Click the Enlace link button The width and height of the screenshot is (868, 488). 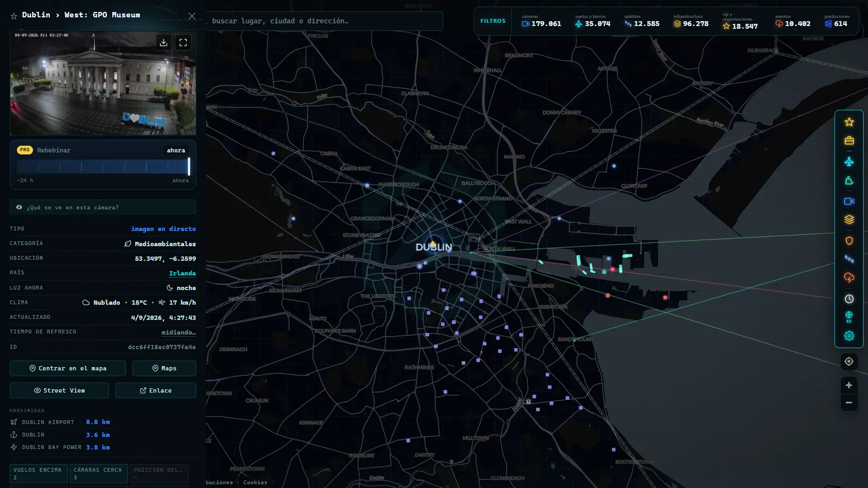click(x=156, y=390)
